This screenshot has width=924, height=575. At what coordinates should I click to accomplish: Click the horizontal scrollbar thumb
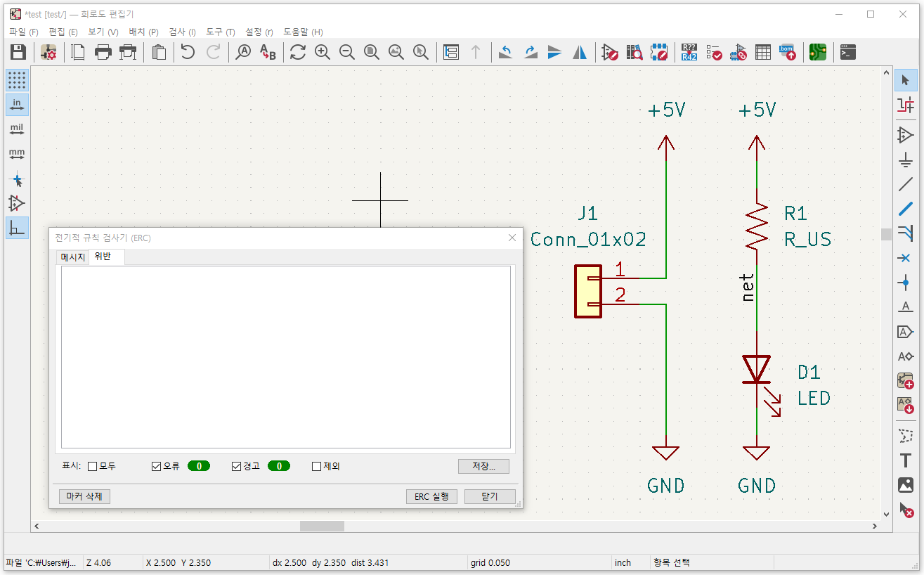coord(322,526)
